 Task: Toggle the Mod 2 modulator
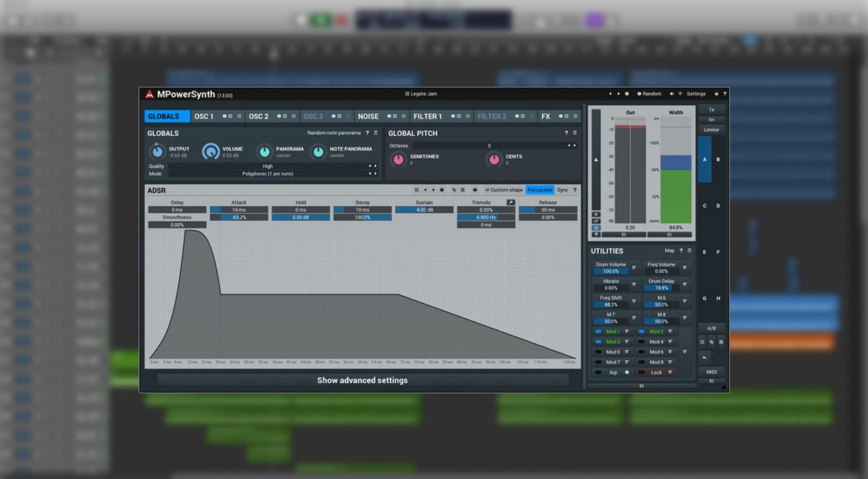tap(641, 331)
